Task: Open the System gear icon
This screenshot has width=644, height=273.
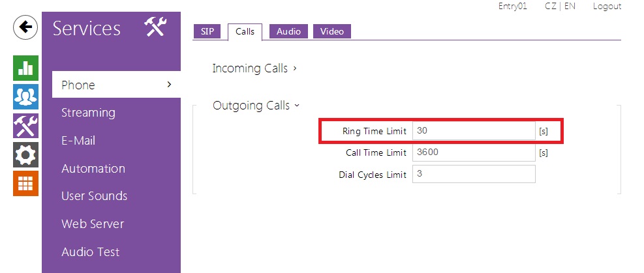Action: point(25,154)
